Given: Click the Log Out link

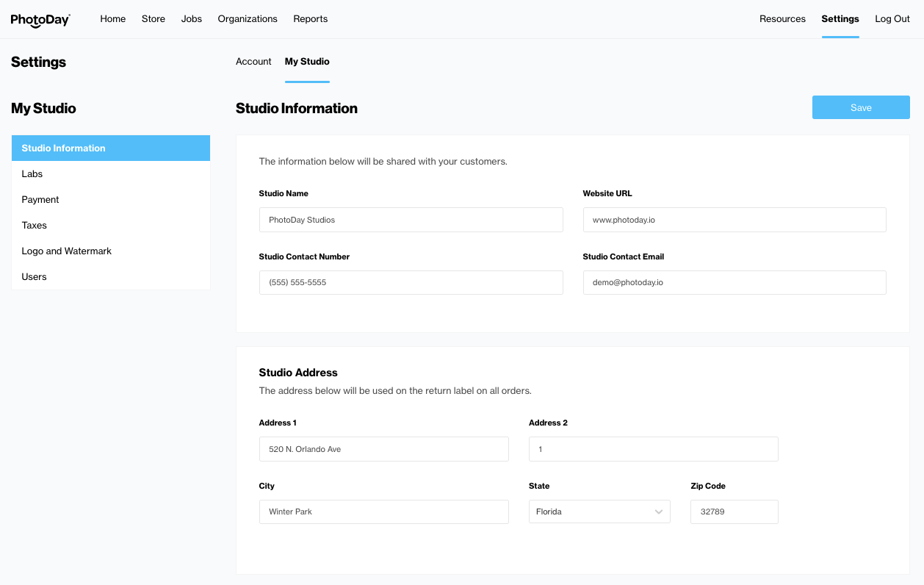Looking at the screenshot, I should [x=892, y=19].
